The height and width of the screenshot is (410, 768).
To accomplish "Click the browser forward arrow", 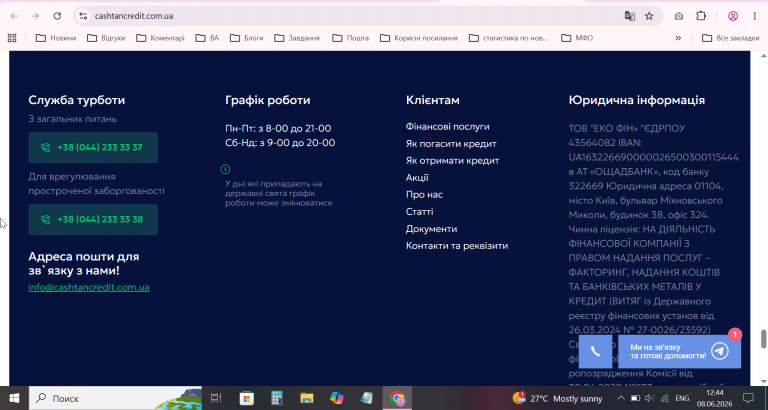I will pos(35,16).
